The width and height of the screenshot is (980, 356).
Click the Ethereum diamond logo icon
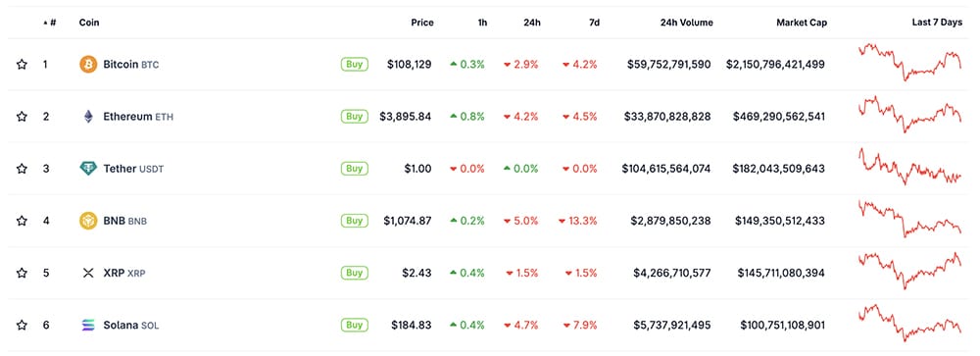point(88,117)
